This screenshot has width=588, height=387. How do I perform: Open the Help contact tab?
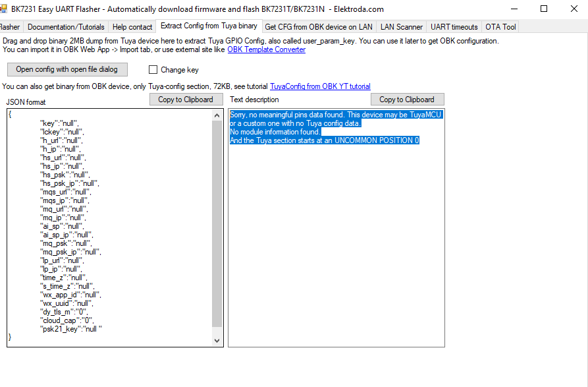click(132, 27)
